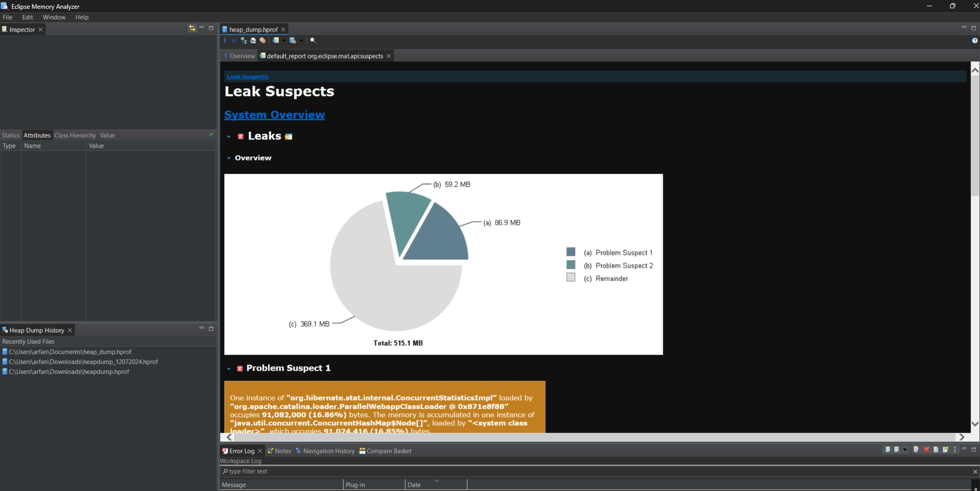Maximize the Inspector panel
This screenshot has height=491, width=980.
[211, 28]
